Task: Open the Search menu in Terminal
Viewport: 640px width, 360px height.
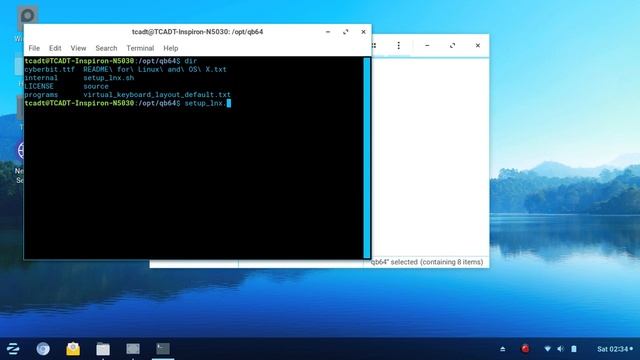Action: pyautogui.click(x=106, y=48)
